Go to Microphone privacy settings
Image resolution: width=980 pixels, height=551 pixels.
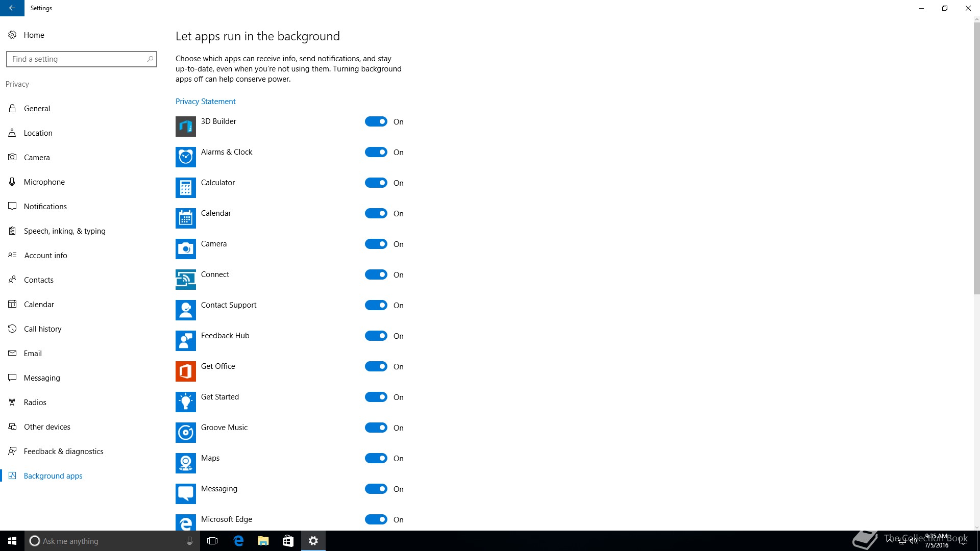(44, 182)
